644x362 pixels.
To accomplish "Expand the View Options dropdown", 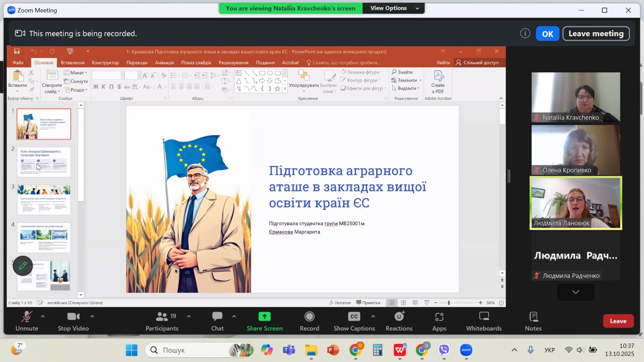I will tap(394, 8).
